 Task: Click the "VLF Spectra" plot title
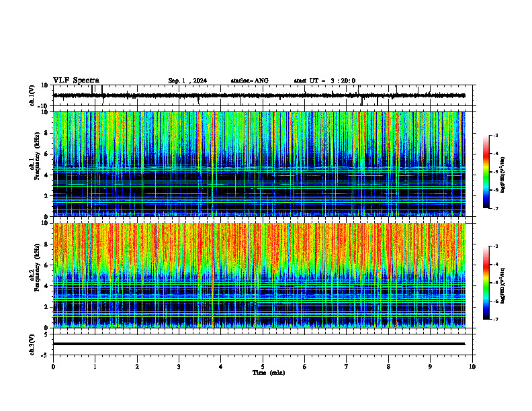coord(76,81)
